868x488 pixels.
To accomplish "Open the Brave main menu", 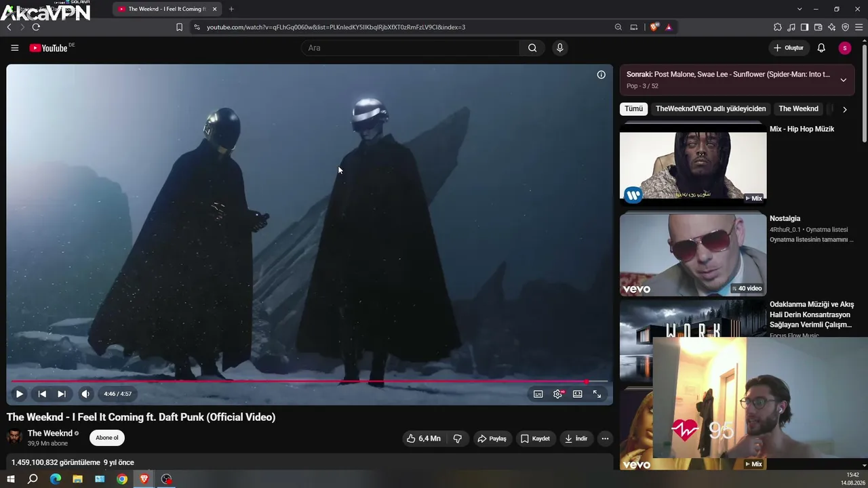I will (859, 27).
